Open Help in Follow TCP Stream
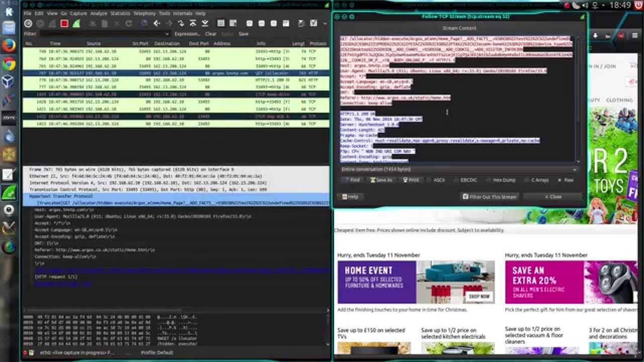 coord(350,197)
